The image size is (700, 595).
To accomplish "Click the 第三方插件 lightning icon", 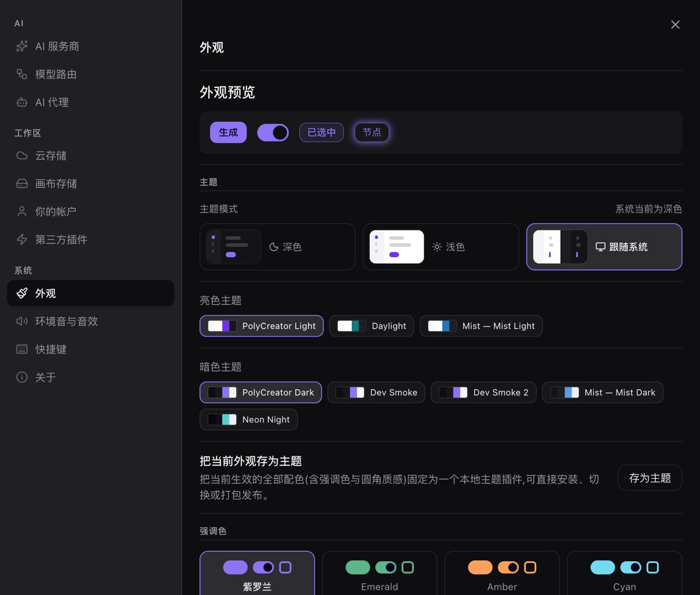I will (x=22, y=240).
